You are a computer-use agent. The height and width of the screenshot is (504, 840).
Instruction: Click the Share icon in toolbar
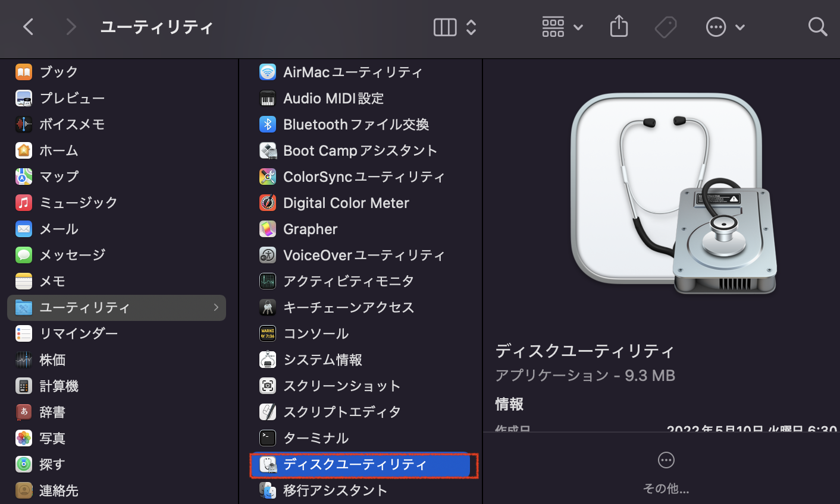click(x=619, y=26)
